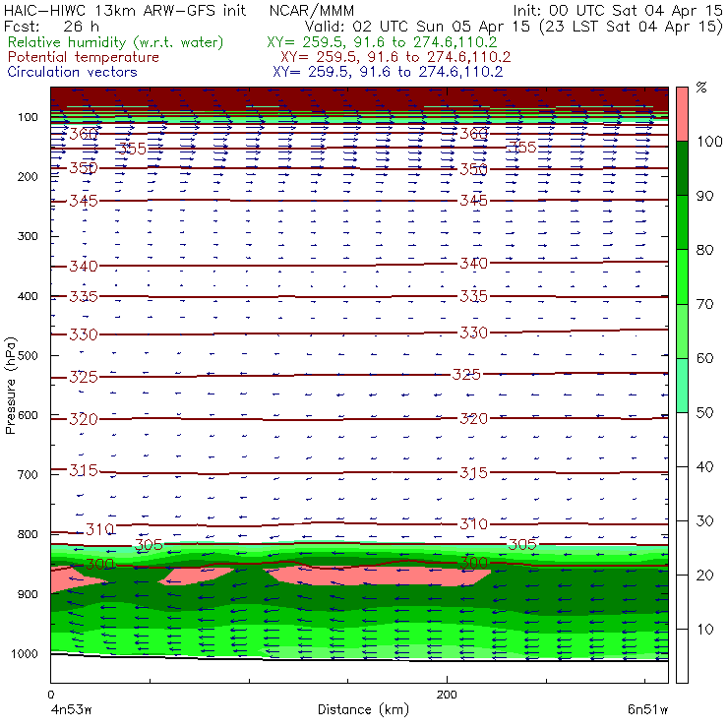The width and height of the screenshot is (728, 728).
Task: Click 'Init: 00 UTC Sat 04 Apr 15'
Action: [618, 10]
